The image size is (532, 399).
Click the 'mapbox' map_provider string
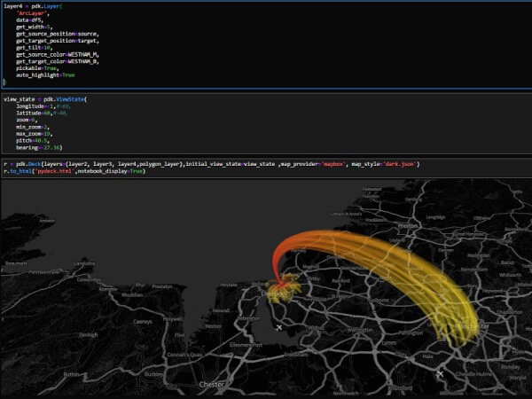pyautogui.click(x=332, y=164)
